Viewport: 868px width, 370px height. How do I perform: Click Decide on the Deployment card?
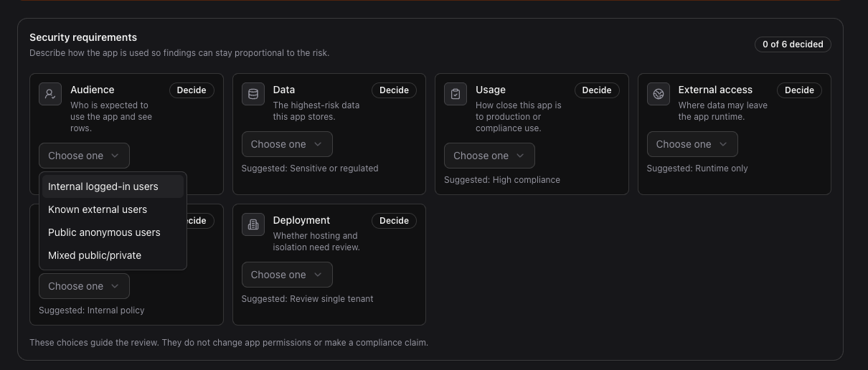pyautogui.click(x=394, y=221)
